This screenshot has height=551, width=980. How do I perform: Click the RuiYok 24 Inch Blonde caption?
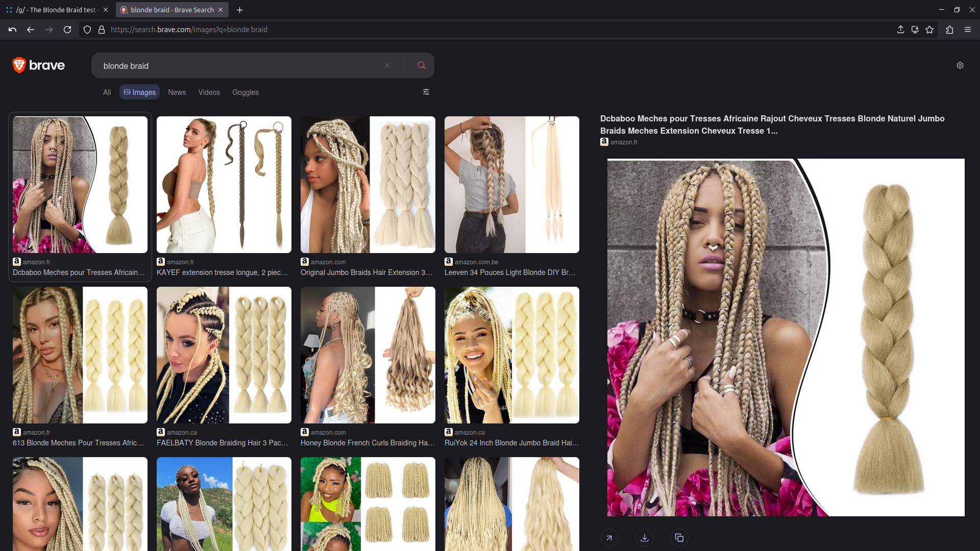pos(511,443)
